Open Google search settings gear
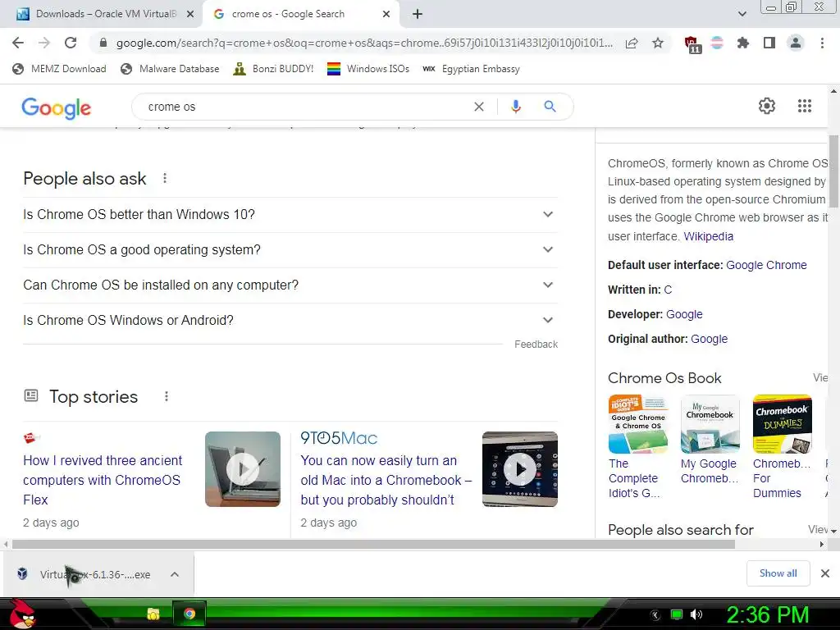This screenshot has height=630, width=840. [767, 106]
